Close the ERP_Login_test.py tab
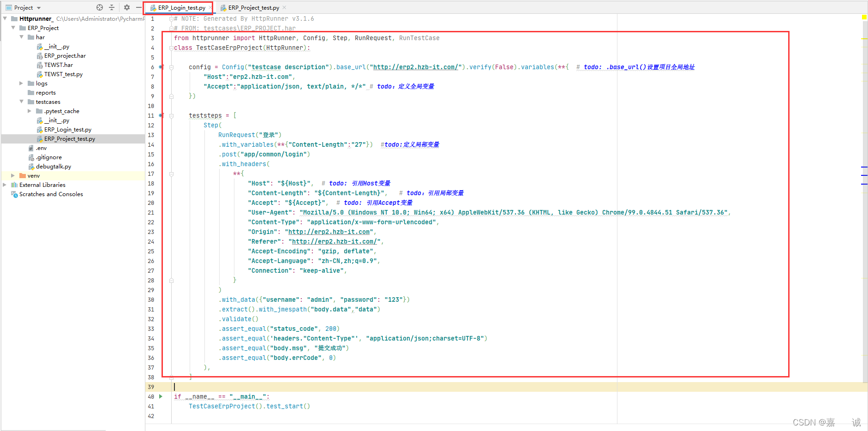Image resolution: width=868 pixels, height=431 pixels. coord(210,8)
